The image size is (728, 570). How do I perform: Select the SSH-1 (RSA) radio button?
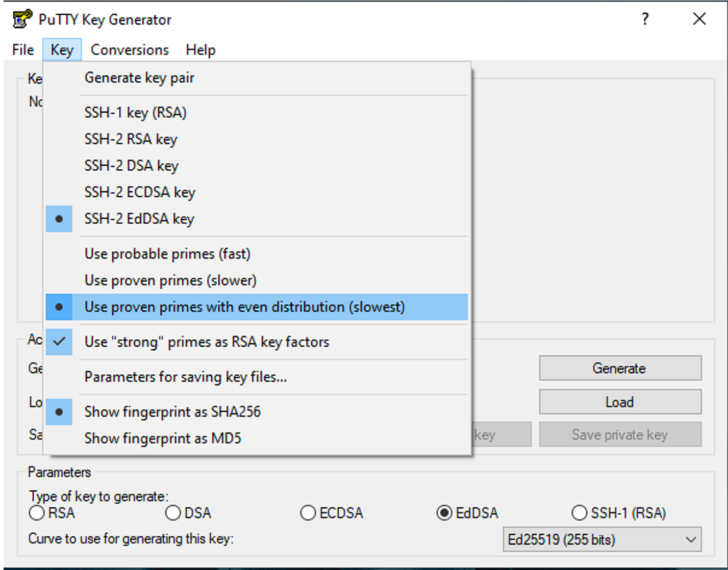click(x=580, y=513)
